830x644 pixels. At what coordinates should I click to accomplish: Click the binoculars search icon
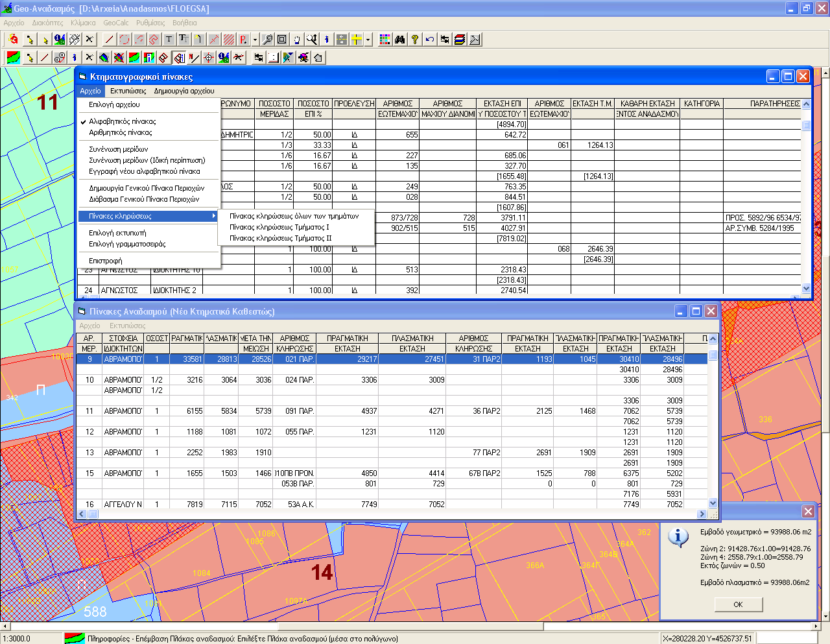pyautogui.click(x=400, y=40)
